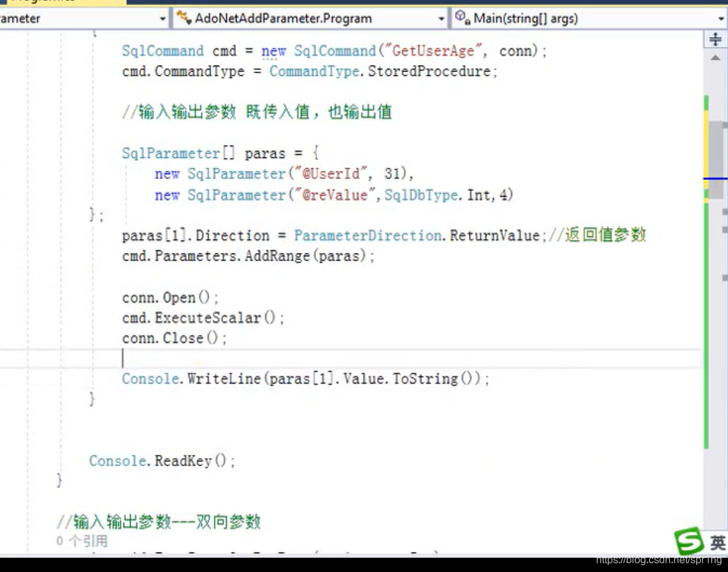Click the 'GetUserAge' string literal
Image resolution: width=728 pixels, height=572 pixels.
(432, 50)
